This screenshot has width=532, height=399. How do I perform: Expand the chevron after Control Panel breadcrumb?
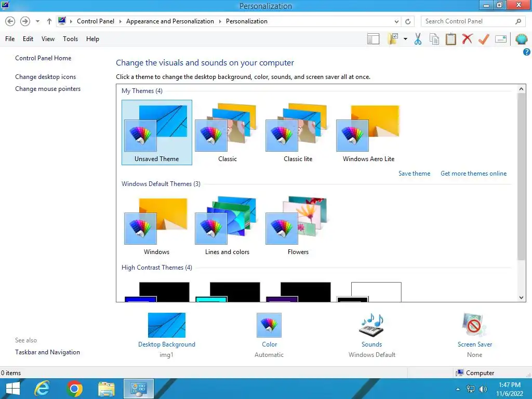click(120, 21)
